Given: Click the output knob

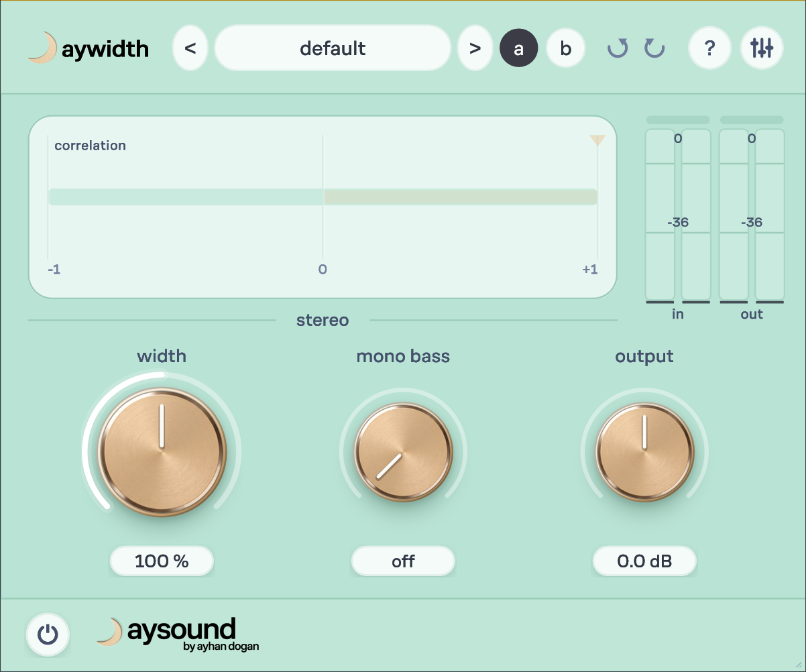Looking at the screenshot, I should (644, 451).
